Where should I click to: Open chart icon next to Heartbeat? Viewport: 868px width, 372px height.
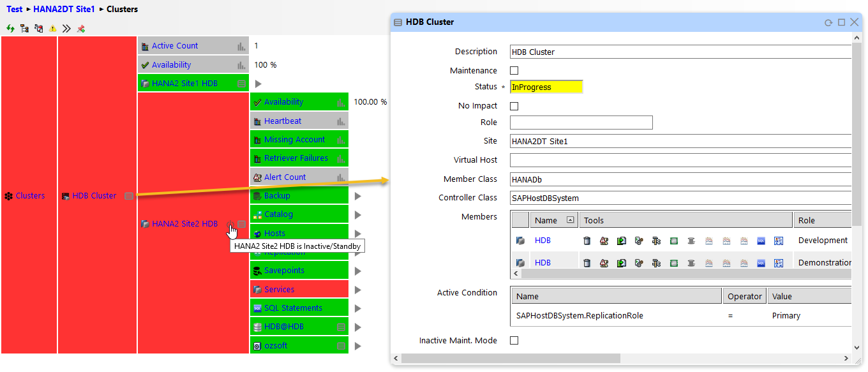[341, 121]
